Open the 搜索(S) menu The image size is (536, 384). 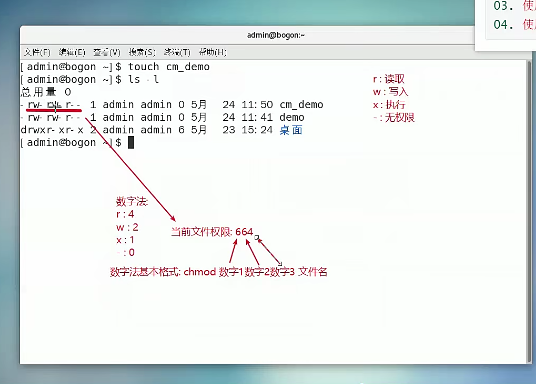(x=142, y=52)
